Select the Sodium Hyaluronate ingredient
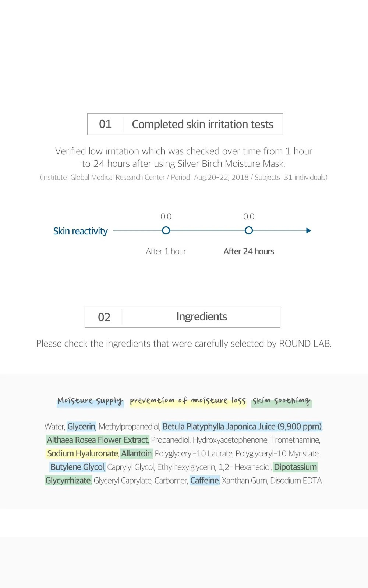 (82, 453)
